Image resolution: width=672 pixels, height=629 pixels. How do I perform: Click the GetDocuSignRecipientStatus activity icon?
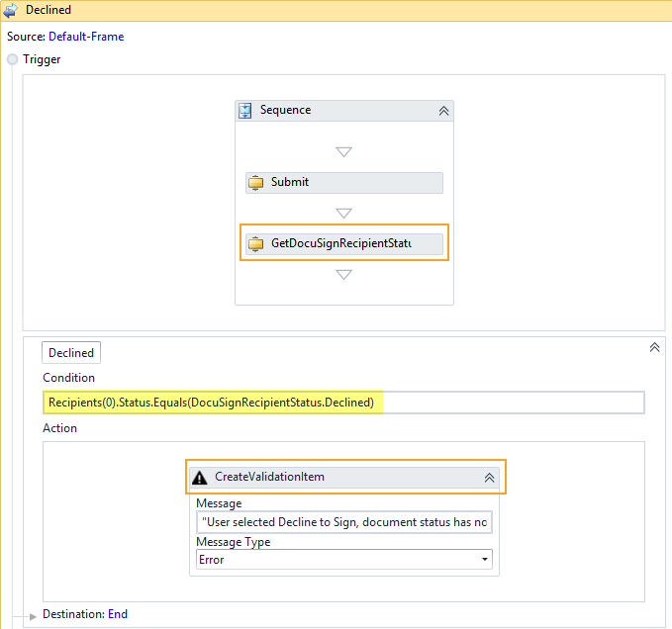(x=256, y=243)
